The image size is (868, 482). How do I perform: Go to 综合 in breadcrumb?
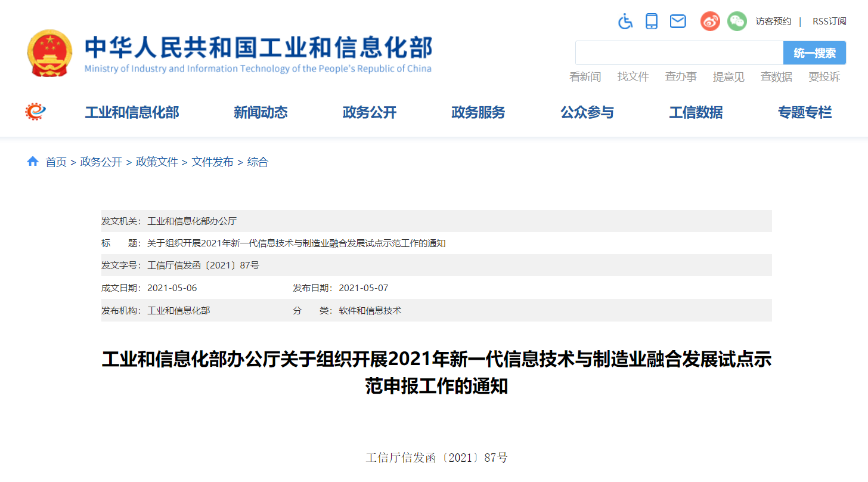(x=258, y=162)
